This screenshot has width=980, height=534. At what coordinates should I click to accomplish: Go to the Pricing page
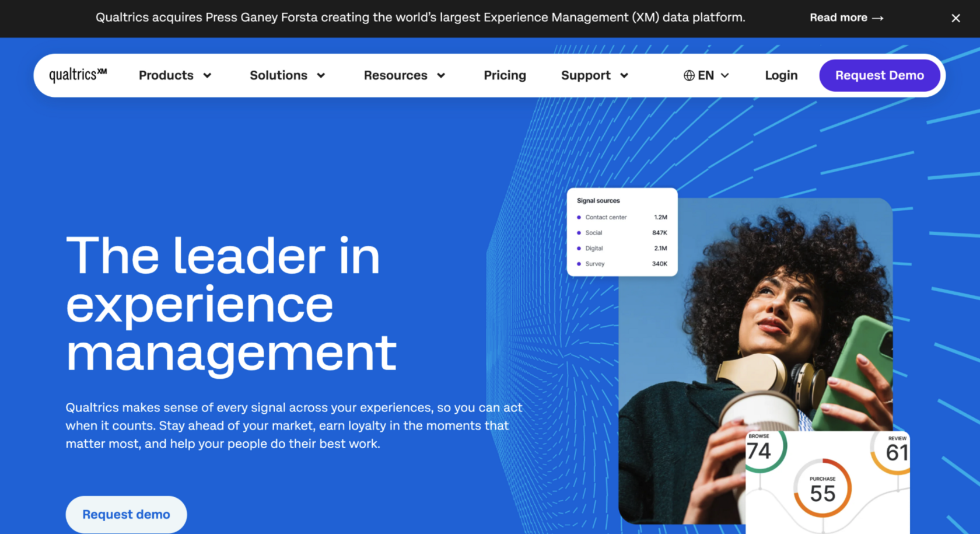pos(505,75)
